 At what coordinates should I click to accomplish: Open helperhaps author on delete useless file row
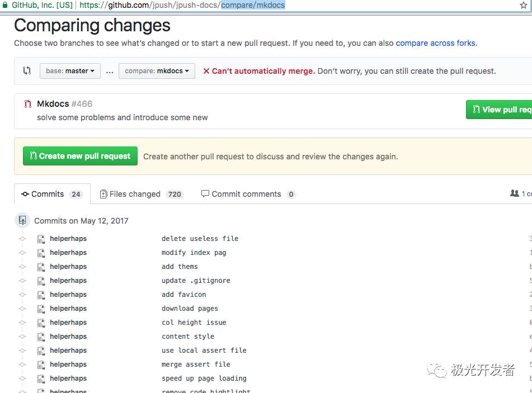[x=68, y=239]
